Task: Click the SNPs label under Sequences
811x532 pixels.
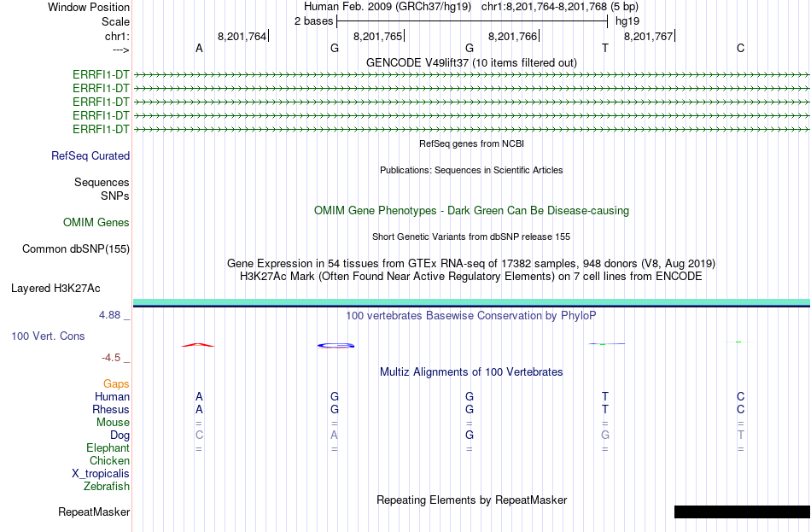Action: (115, 196)
